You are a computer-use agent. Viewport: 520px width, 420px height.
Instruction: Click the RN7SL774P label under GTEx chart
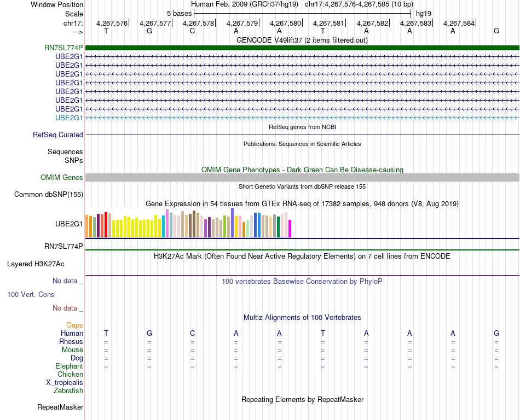click(63, 247)
